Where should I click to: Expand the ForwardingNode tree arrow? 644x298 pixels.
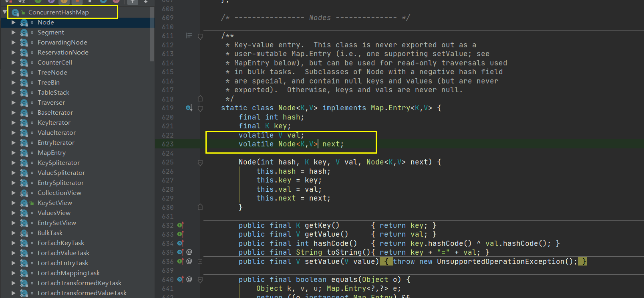(14, 43)
